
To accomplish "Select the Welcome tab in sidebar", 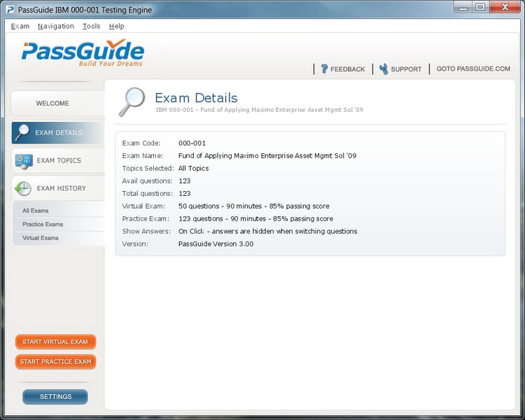I will [x=53, y=104].
